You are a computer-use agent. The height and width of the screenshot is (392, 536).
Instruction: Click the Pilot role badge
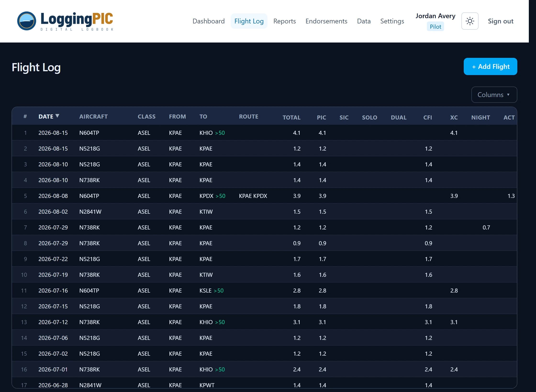[x=435, y=27]
